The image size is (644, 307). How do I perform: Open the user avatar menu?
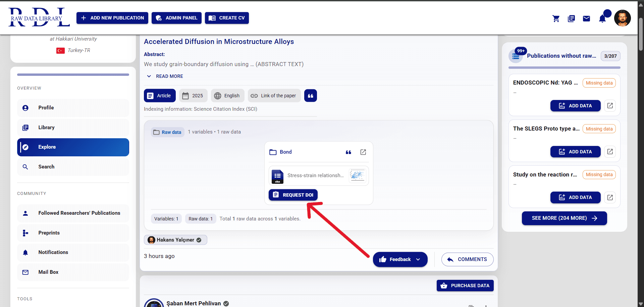622,18
